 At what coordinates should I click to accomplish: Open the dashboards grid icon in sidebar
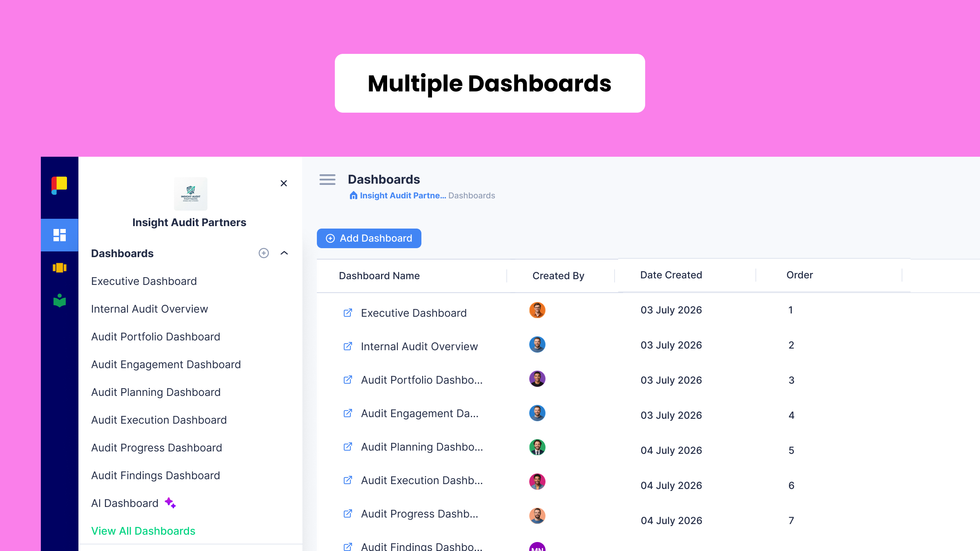pyautogui.click(x=60, y=235)
